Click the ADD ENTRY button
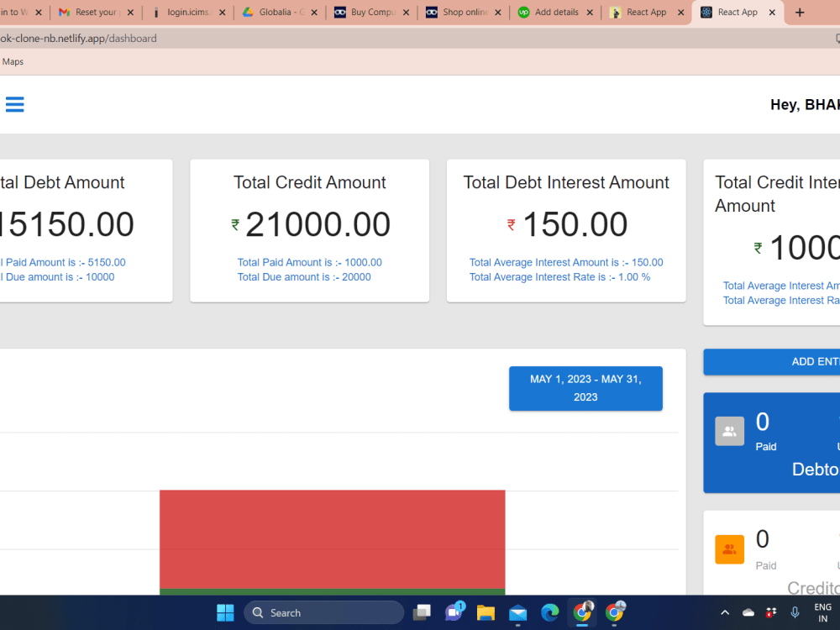840x630 pixels. [x=771, y=361]
